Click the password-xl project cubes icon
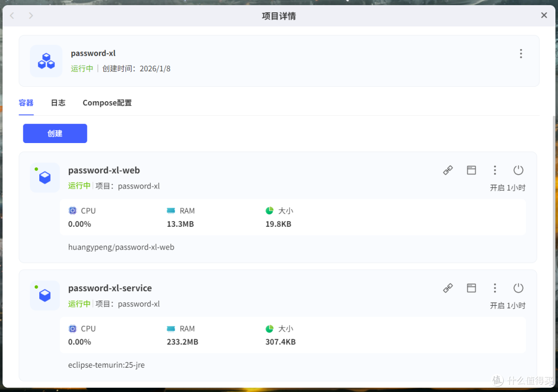 pos(47,61)
